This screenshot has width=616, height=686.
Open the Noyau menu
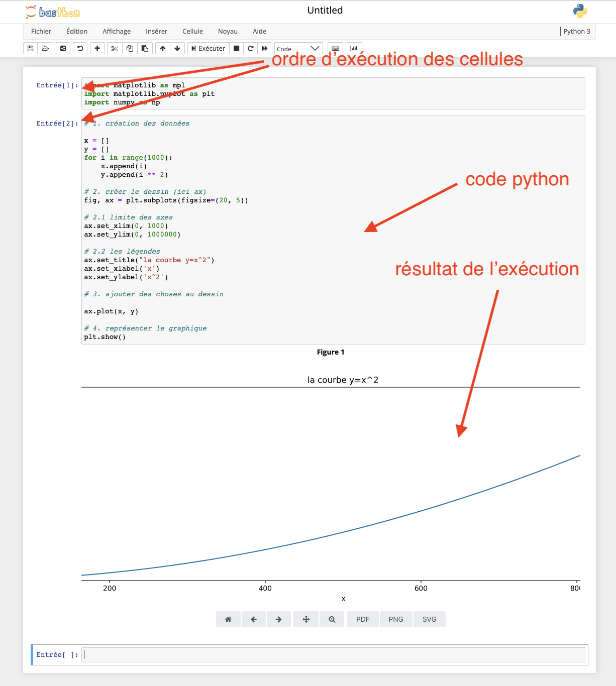(x=228, y=31)
